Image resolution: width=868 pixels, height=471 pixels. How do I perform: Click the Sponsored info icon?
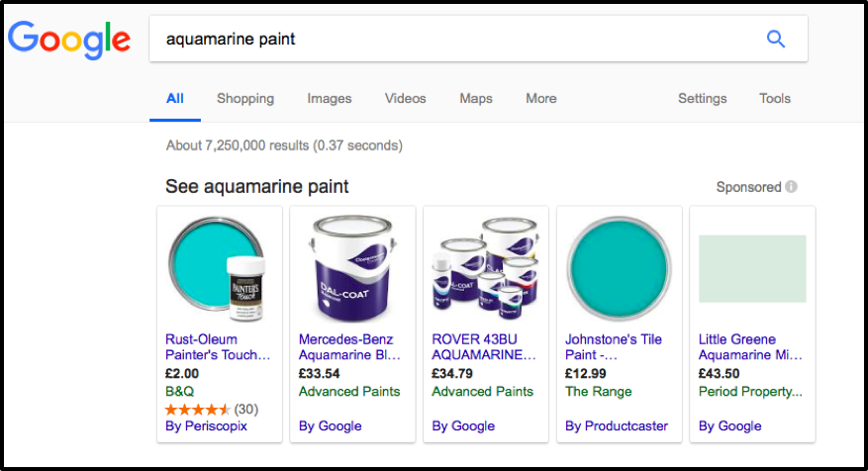pyautogui.click(x=791, y=187)
